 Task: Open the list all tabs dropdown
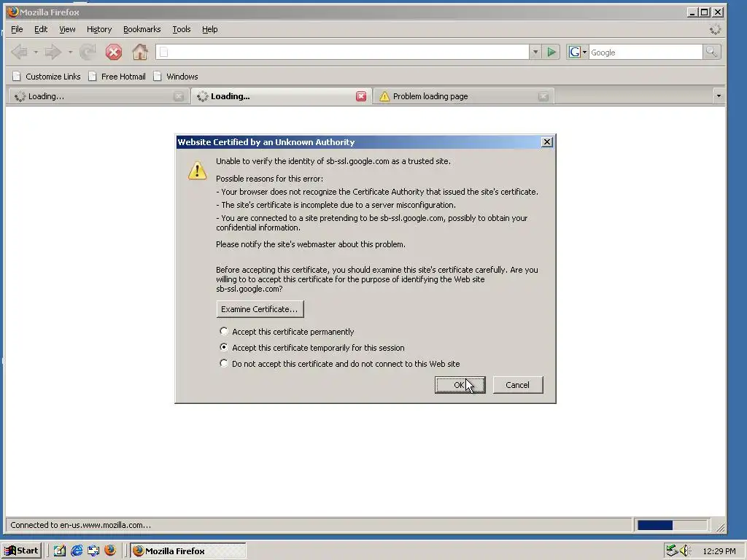pyautogui.click(x=719, y=96)
